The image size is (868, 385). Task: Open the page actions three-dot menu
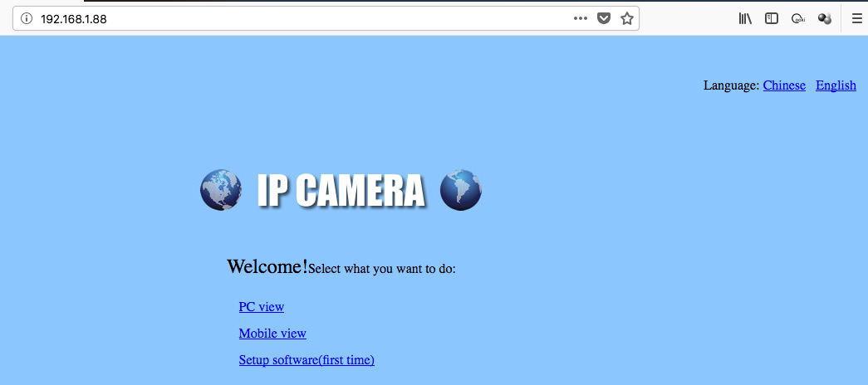click(x=580, y=19)
